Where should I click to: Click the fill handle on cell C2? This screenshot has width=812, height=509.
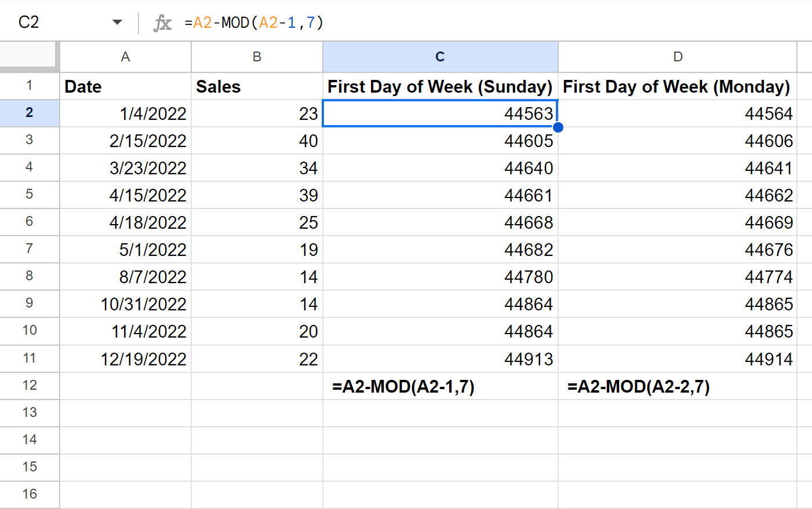pyautogui.click(x=558, y=127)
